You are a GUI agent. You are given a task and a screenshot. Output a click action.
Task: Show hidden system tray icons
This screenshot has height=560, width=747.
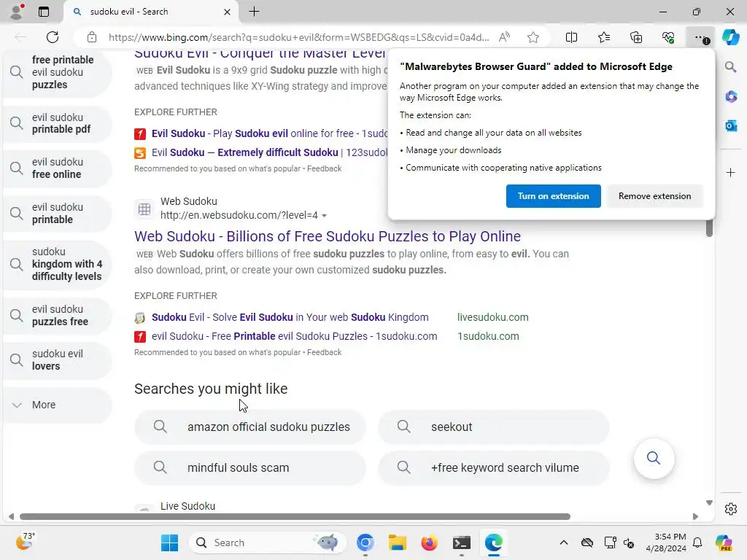coord(564,542)
